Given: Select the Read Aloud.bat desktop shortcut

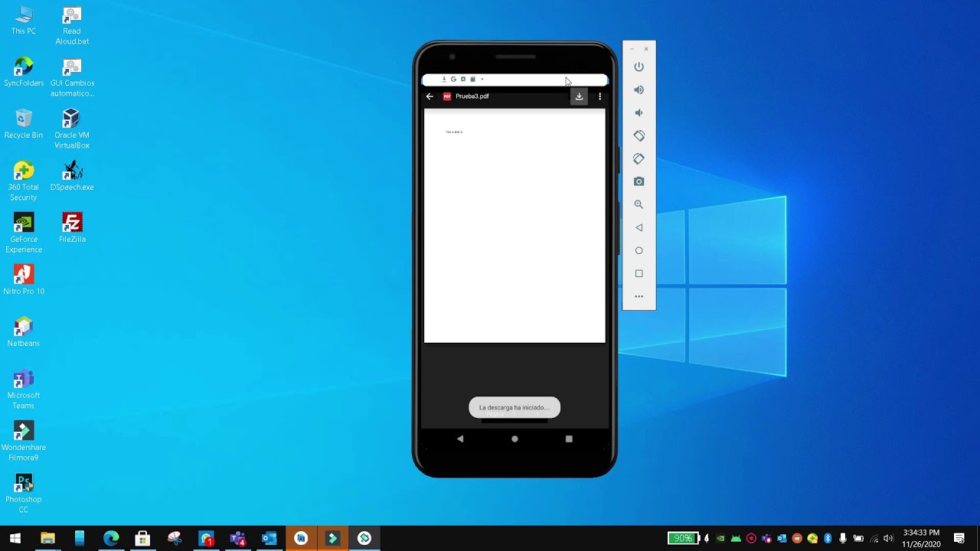Looking at the screenshot, I should (x=72, y=26).
